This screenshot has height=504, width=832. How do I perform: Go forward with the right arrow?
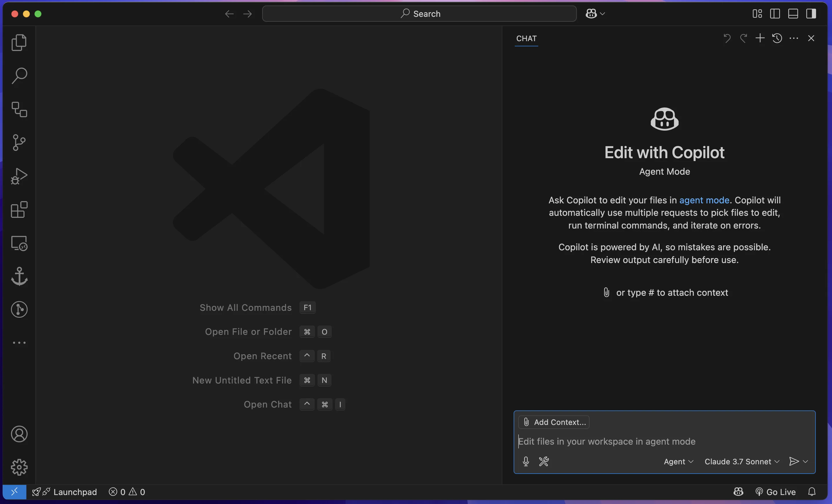point(247,14)
